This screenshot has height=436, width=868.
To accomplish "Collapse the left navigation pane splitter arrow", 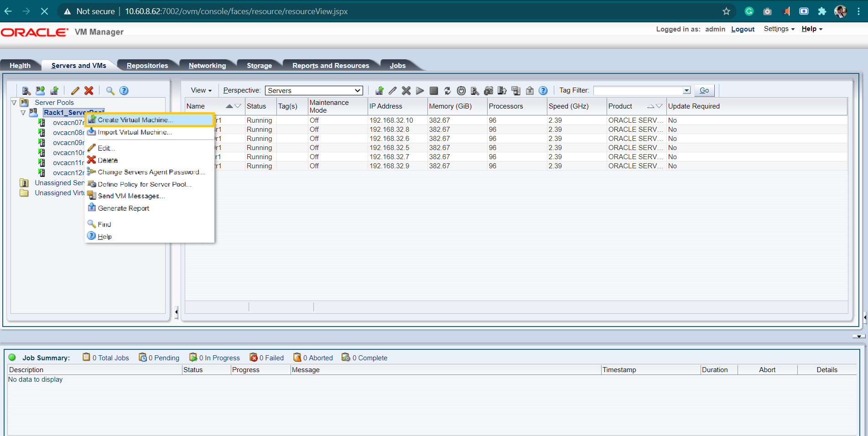I will (177, 312).
